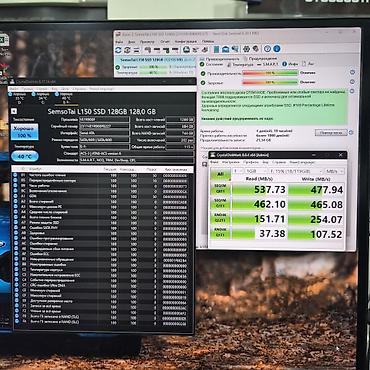
Task: Click the SEQ1M Q8T1 test button
Action: [x=220, y=189]
